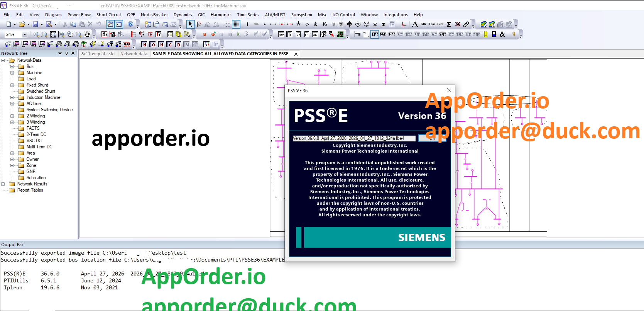Switch to the Network data tab
The image size is (644, 311).
(x=134, y=54)
